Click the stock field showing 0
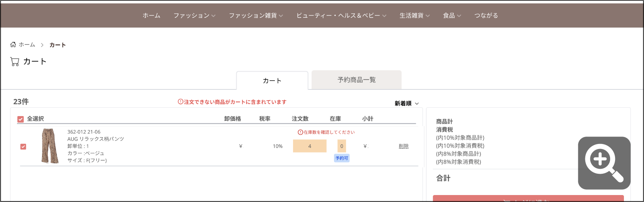 click(x=342, y=146)
